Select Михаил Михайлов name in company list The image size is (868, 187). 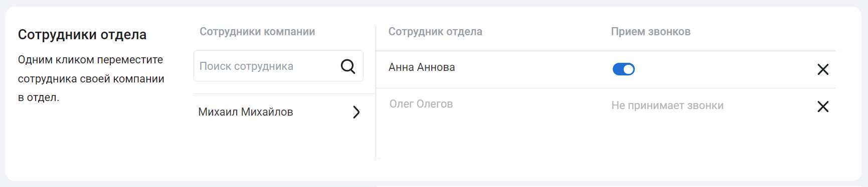tap(246, 112)
